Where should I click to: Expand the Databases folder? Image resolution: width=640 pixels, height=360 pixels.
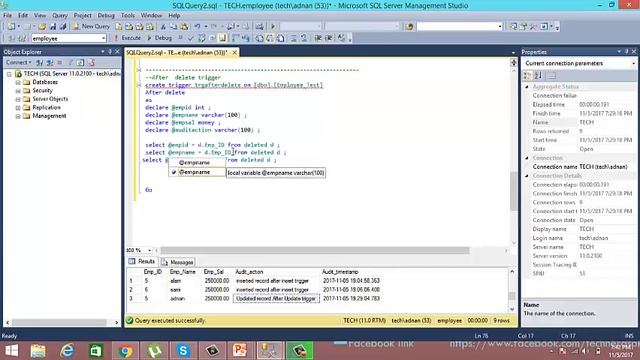[x=18, y=82]
